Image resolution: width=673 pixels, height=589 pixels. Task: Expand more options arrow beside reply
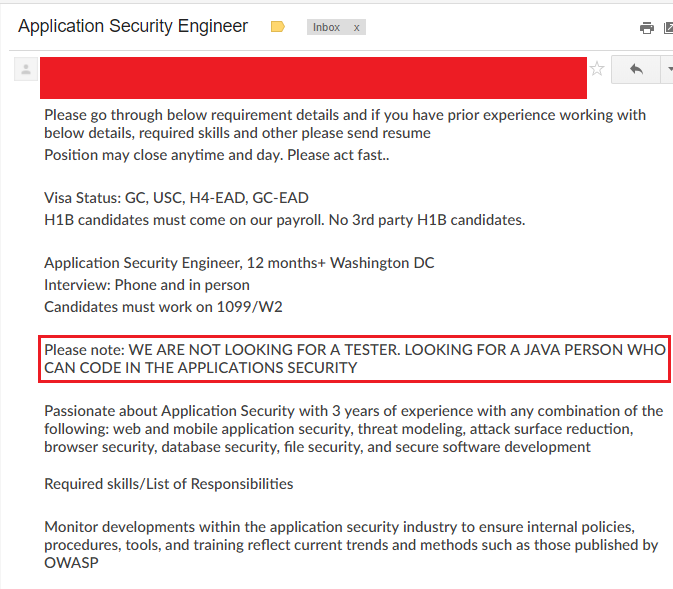pos(667,69)
